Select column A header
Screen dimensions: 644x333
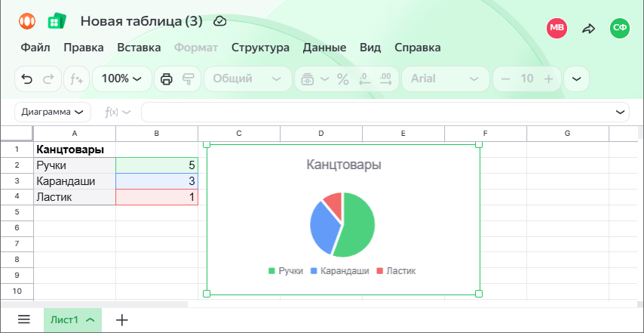(75, 133)
